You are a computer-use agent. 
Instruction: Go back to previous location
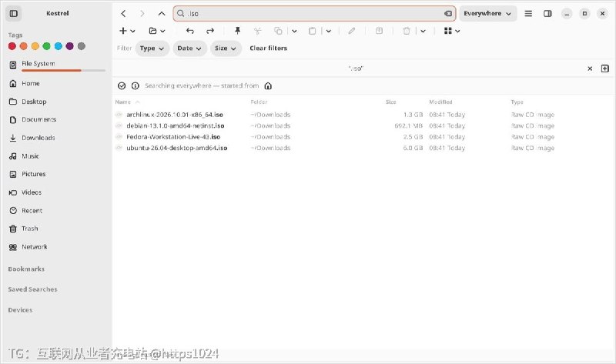pos(123,13)
